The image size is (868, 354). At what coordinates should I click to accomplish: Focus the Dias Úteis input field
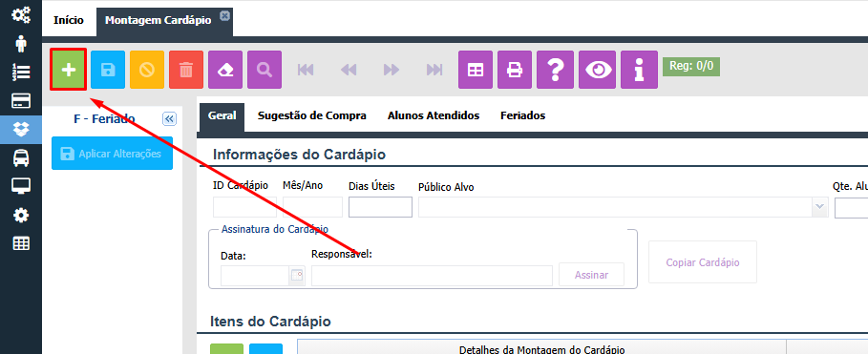coord(380,207)
